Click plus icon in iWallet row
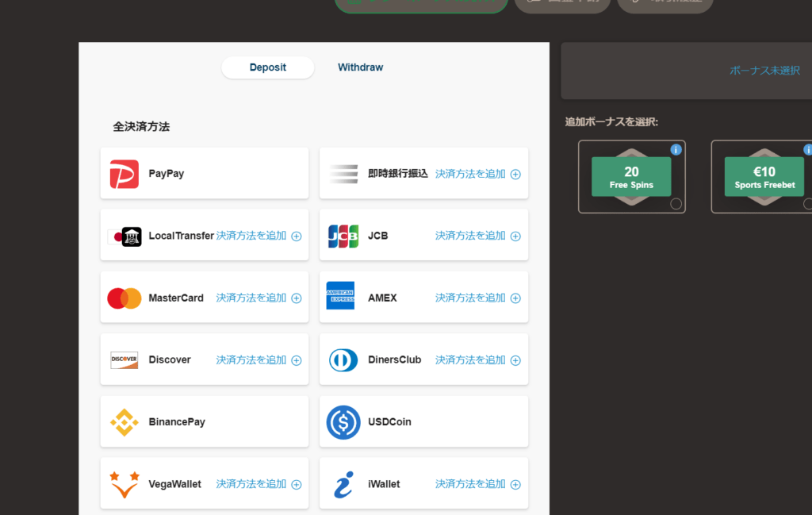Viewport: 812px width, 515px height. tap(515, 484)
